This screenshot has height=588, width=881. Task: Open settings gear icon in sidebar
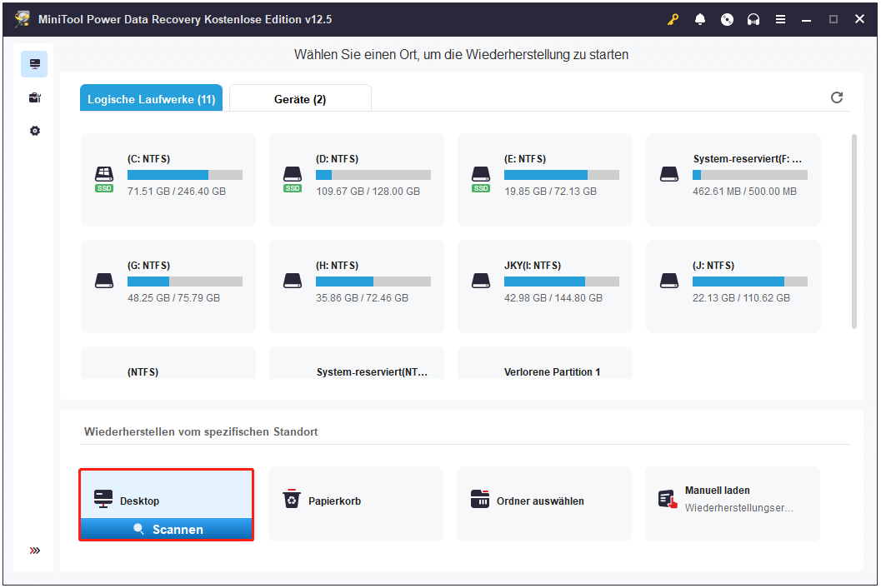click(35, 131)
